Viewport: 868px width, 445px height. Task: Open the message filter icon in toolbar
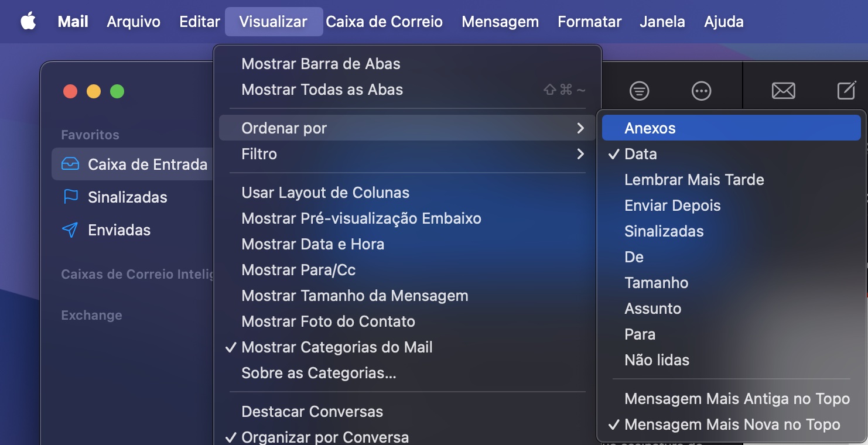coord(638,91)
